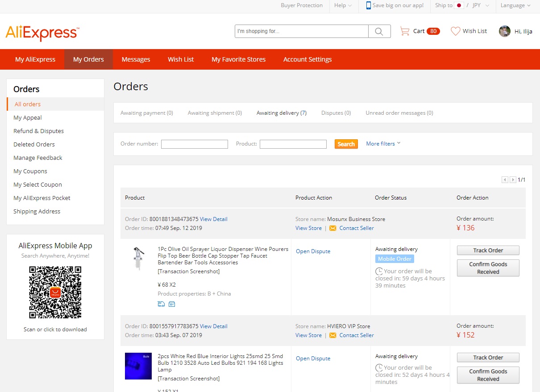Expand the Help menu in the top bar
Image resolution: width=540 pixels, height=392 pixels.
pos(344,5)
